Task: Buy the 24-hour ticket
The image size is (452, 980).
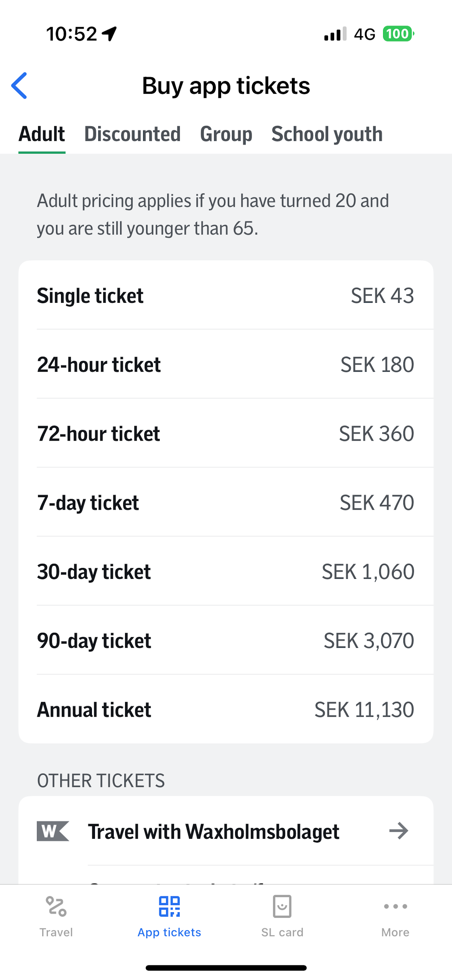Action: click(226, 365)
